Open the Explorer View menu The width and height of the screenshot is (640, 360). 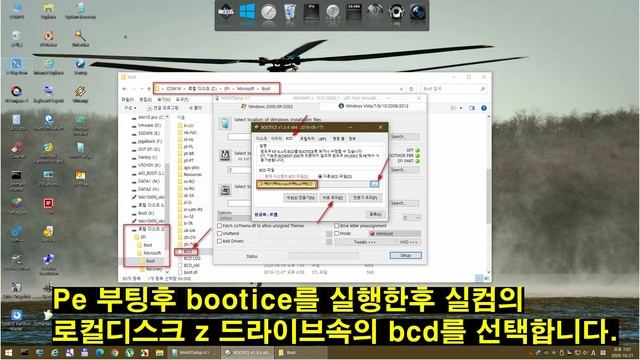click(164, 99)
